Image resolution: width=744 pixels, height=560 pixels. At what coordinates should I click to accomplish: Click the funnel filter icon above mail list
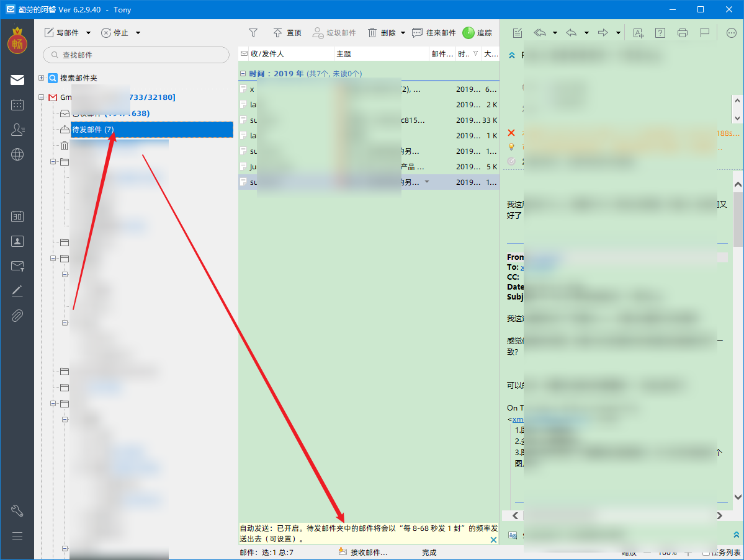coord(253,33)
